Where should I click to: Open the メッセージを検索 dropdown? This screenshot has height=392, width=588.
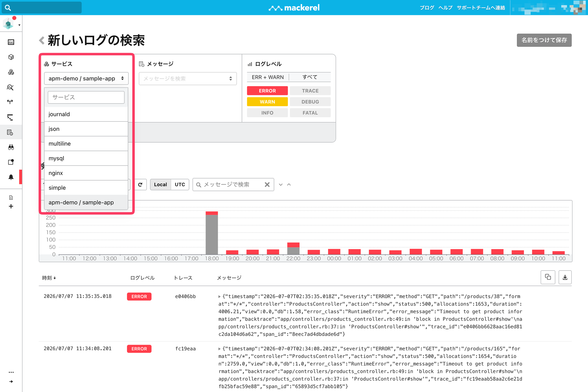coord(188,79)
